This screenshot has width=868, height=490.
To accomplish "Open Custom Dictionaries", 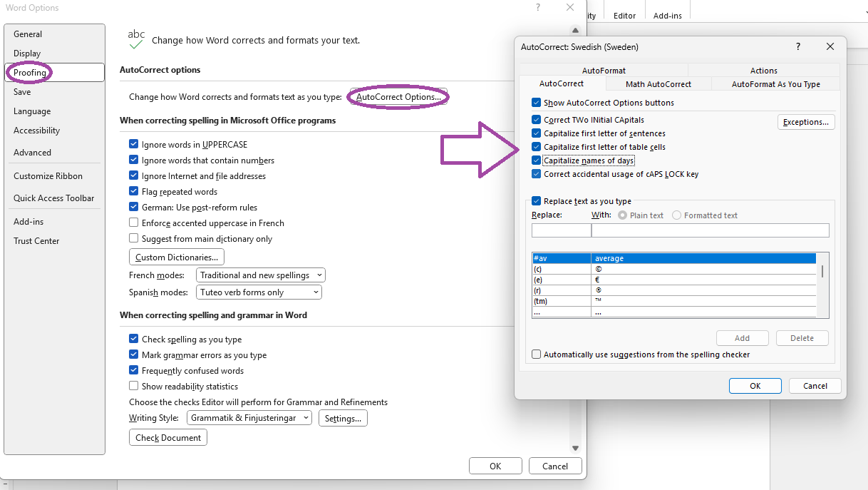I will (176, 256).
